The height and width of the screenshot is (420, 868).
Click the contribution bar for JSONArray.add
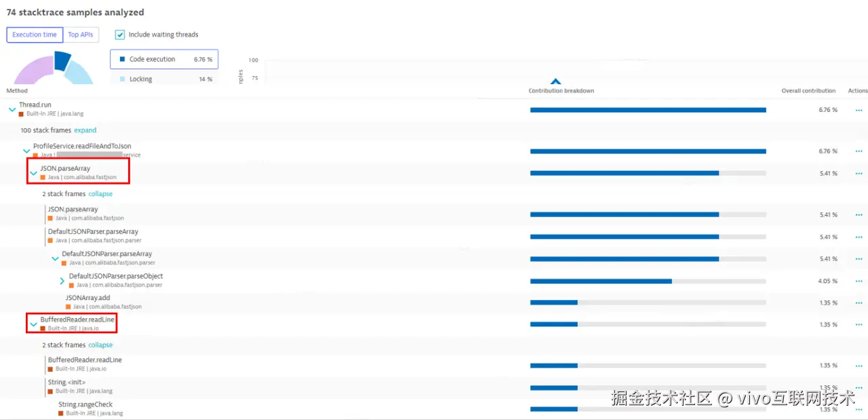click(x=648, y=303)
